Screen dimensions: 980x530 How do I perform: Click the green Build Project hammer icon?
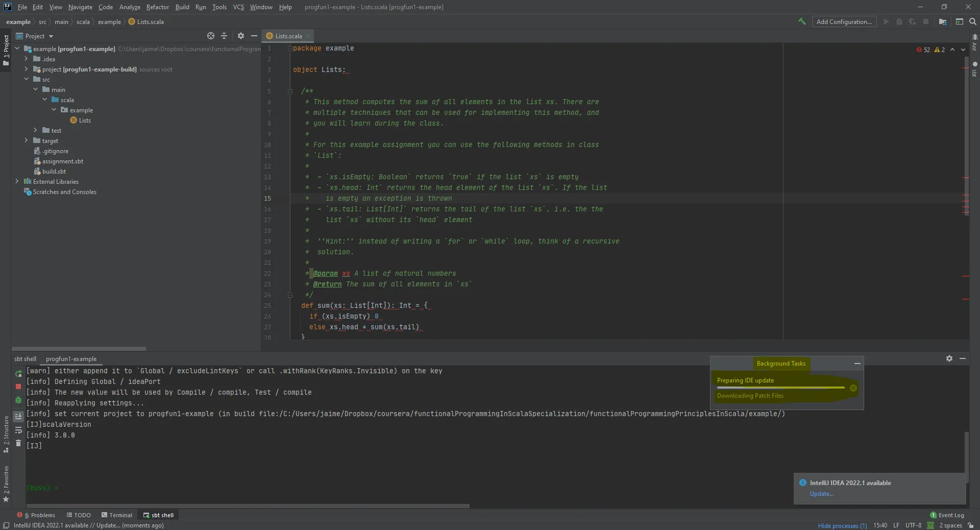coord(802,21)
